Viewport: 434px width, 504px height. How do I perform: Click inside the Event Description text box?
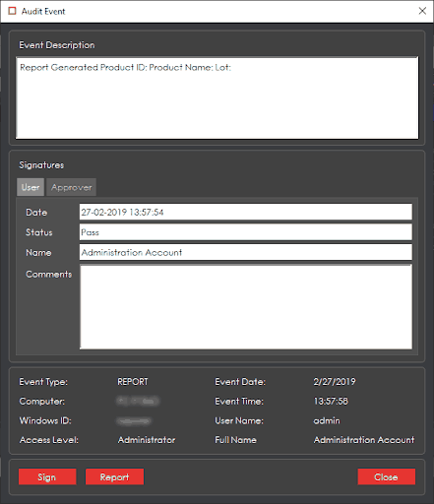[x=217, y=97]
